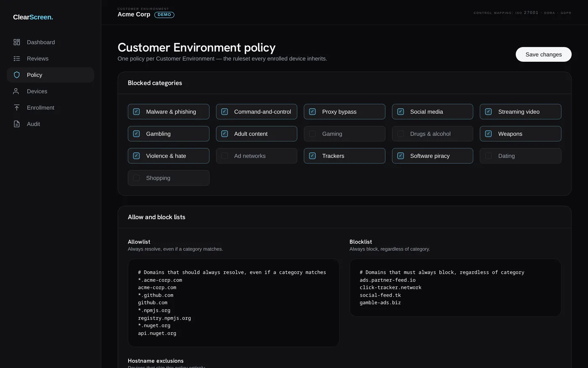
Task: Toggle Adult content checkbox
Action: [225, 134]
